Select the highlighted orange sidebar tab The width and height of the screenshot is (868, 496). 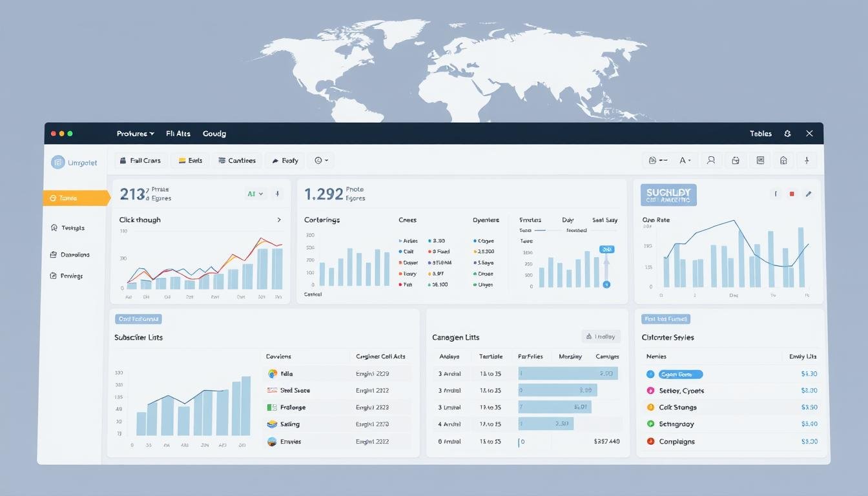point(76,198)
